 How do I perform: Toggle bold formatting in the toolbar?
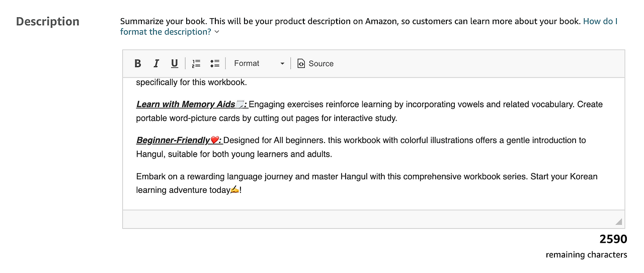(x=137, y=63)
